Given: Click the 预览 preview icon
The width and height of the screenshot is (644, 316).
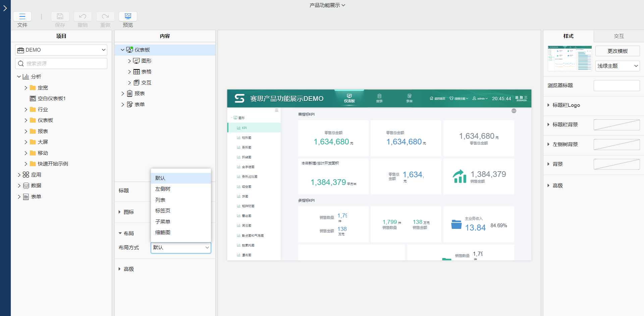Looking at the screenshot, I should [x=128, y=16].
